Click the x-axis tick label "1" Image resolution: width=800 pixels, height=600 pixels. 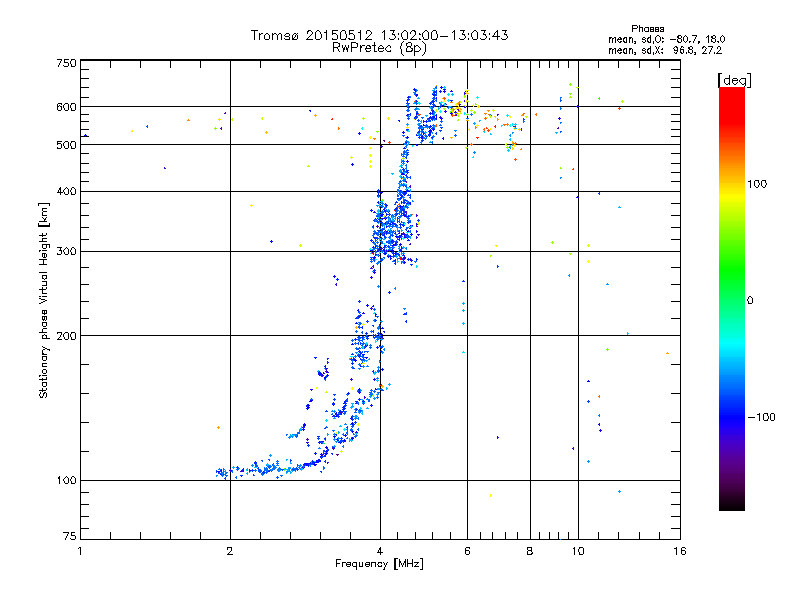click(80, 551)
